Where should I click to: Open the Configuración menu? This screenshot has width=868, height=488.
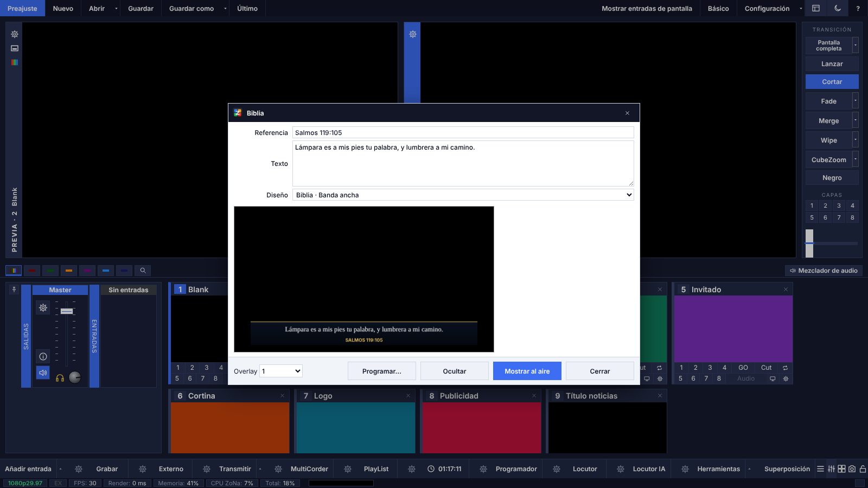point(767,8)
